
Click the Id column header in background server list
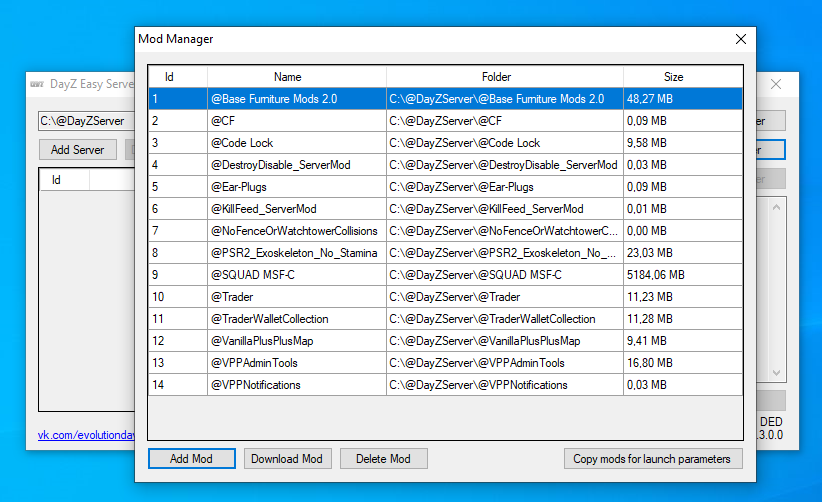pyautogui.click(x=64, y=180)
